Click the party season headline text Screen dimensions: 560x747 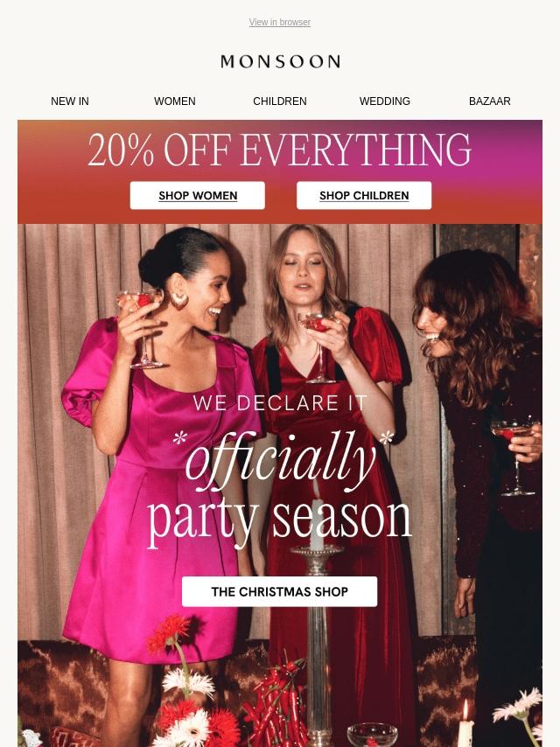(279, 520)
